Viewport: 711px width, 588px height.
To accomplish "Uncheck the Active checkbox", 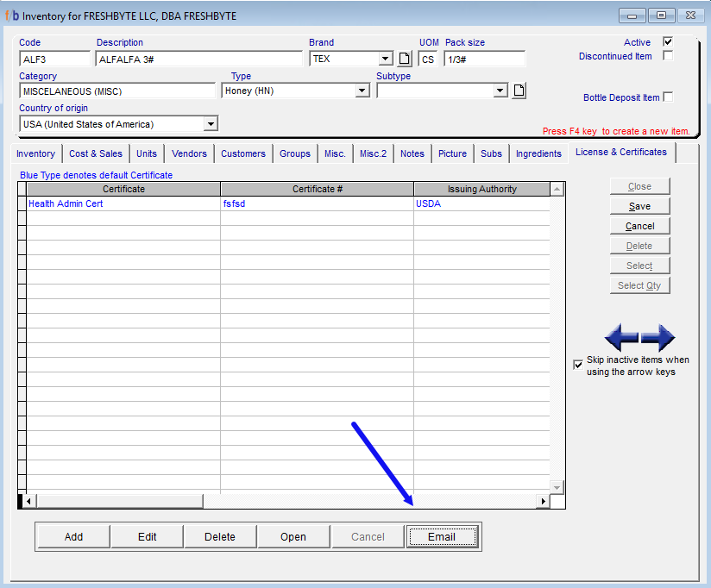I will [667, 41].
